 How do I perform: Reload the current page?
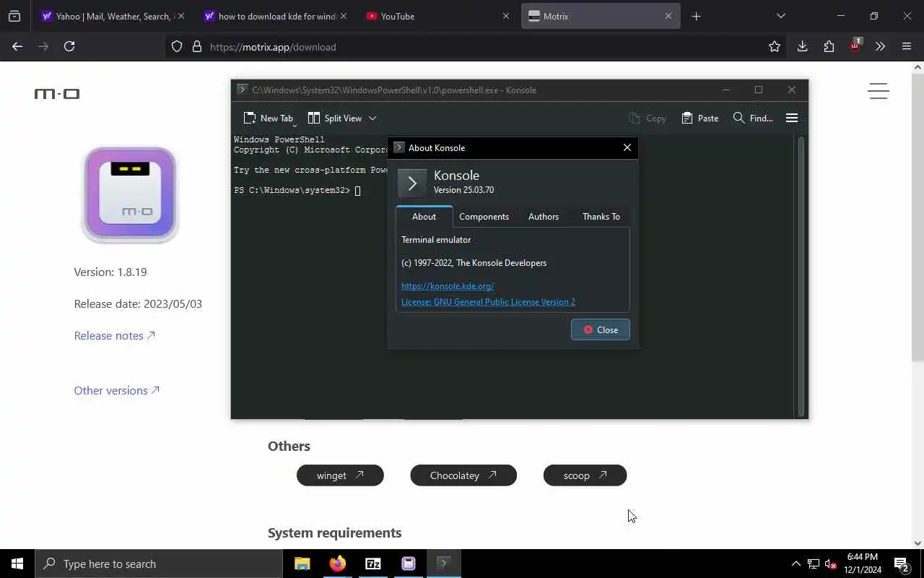point(69,46)
